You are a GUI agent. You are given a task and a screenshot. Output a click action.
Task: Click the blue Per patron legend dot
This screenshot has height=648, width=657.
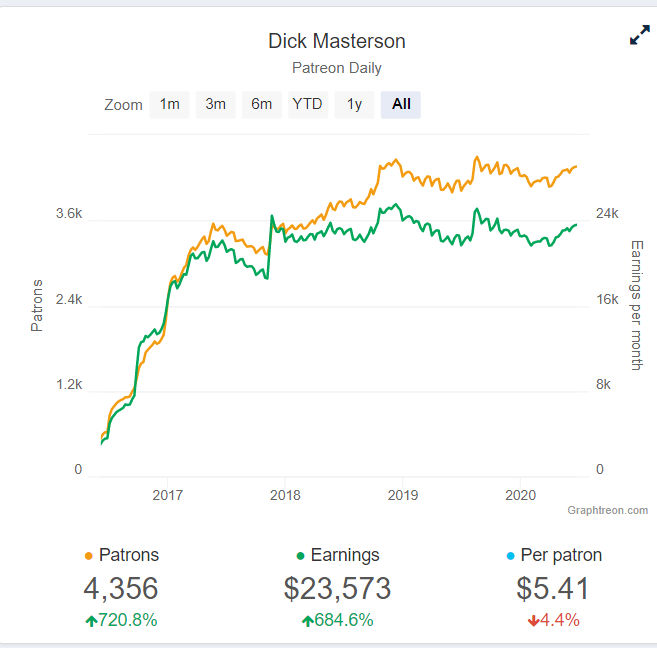[510, 556]
